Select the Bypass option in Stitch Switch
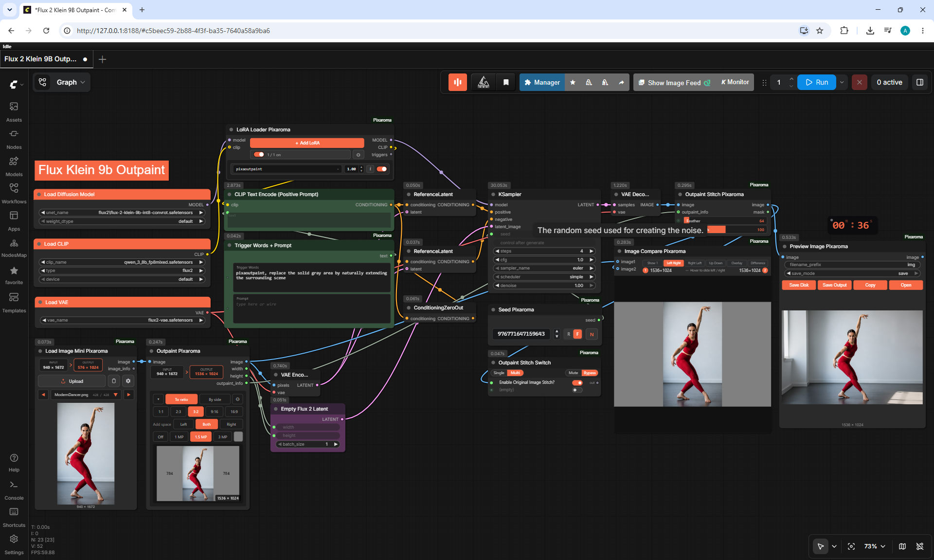Viewport: 934px width, 560px height. point(590,373)
